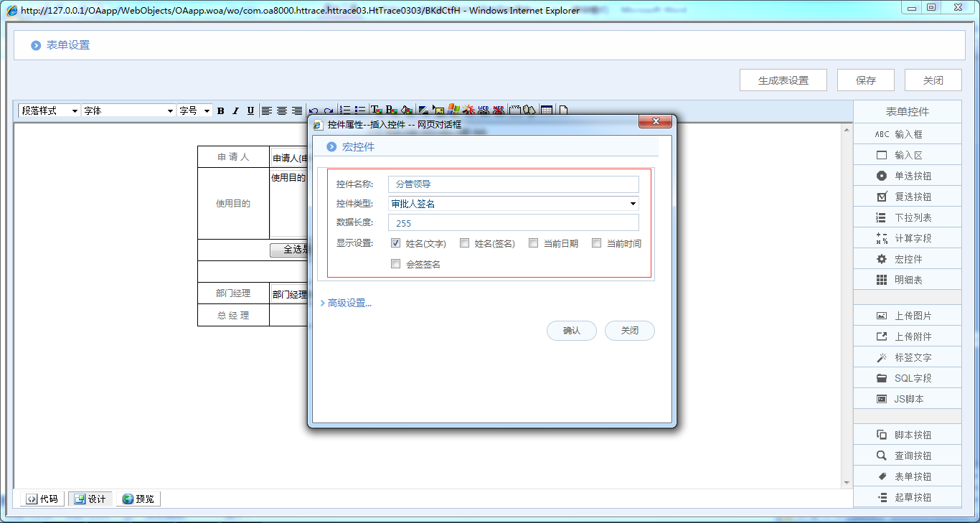Switch to the 预览 preview tab
Screen dimensions: 980x523
(138, 499)
